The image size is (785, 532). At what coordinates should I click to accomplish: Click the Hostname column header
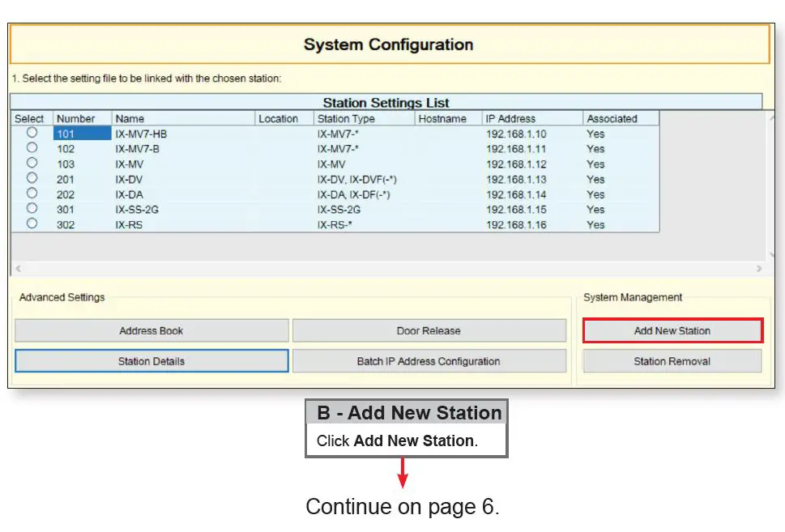coord(449,118)
